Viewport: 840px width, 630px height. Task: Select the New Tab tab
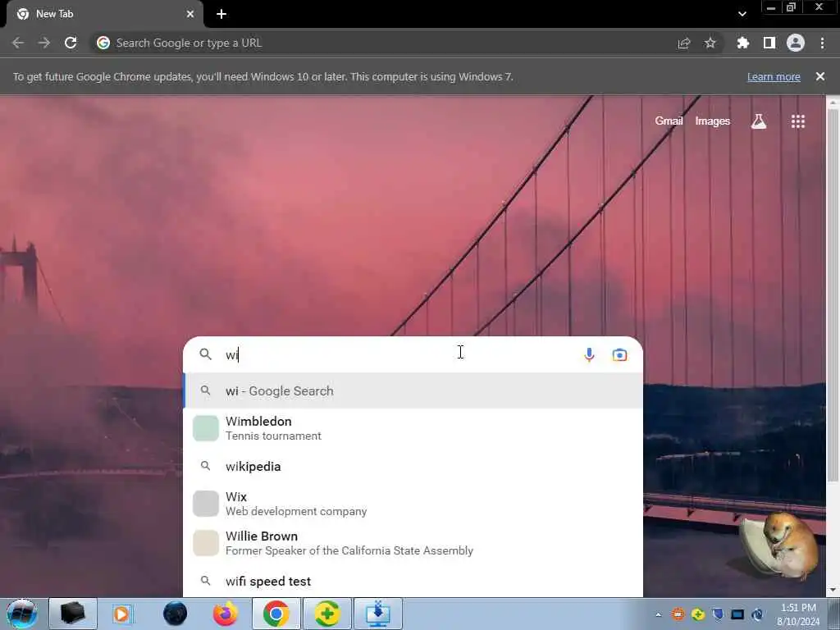[105, 14]
